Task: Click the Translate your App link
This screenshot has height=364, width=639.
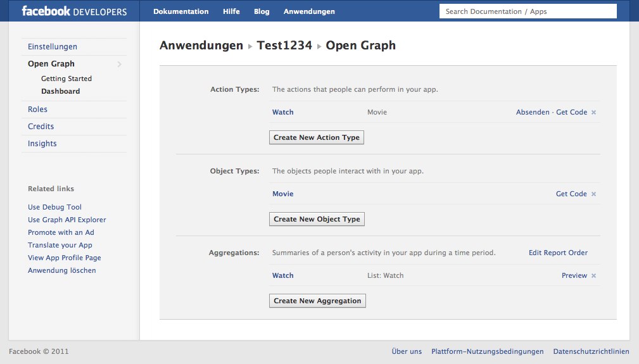Action: pyautogui.click(x=60, y=245)
